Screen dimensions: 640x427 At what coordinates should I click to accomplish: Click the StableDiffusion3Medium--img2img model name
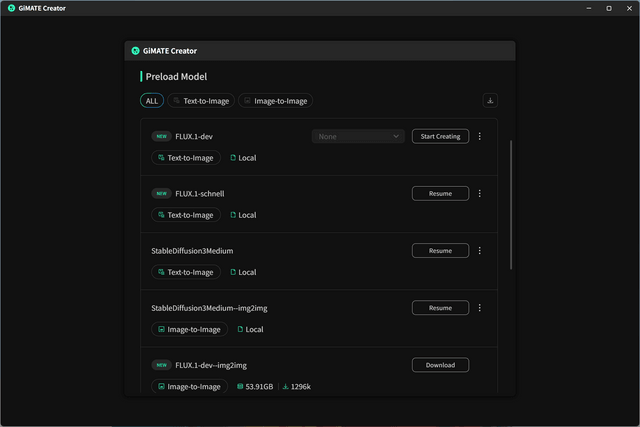click(x=209, y=308)
